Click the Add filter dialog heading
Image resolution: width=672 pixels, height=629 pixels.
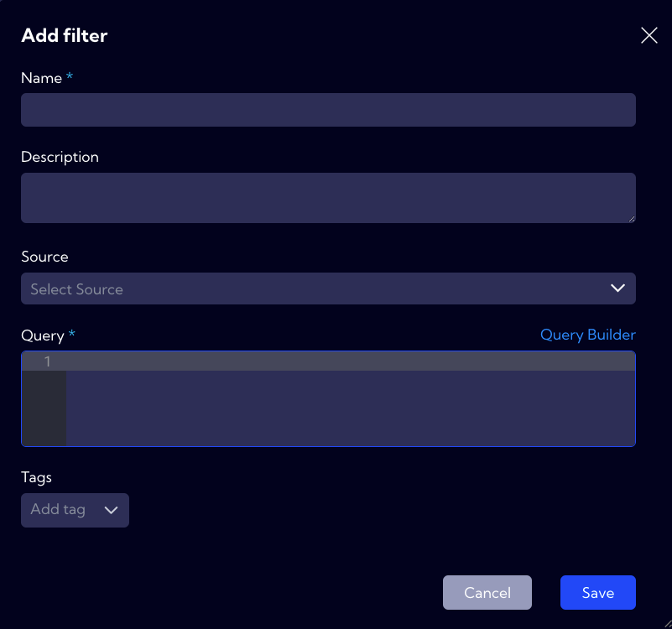[x=65, y=35]
